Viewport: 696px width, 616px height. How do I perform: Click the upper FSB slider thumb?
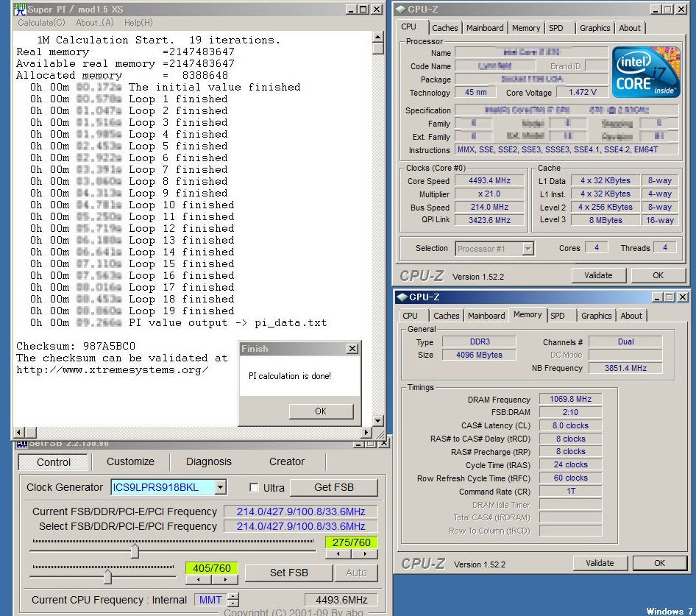click(x=135, y=551)
